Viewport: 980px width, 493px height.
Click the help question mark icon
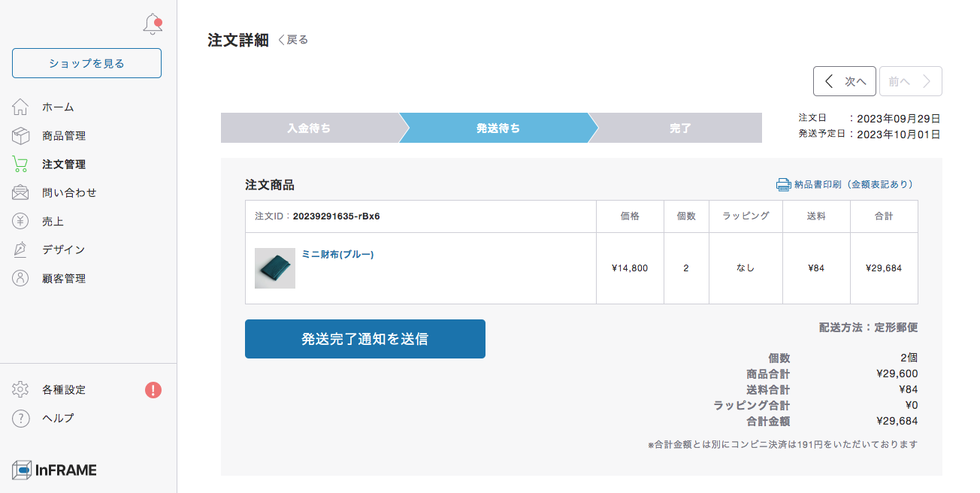[x=20, y=418]
